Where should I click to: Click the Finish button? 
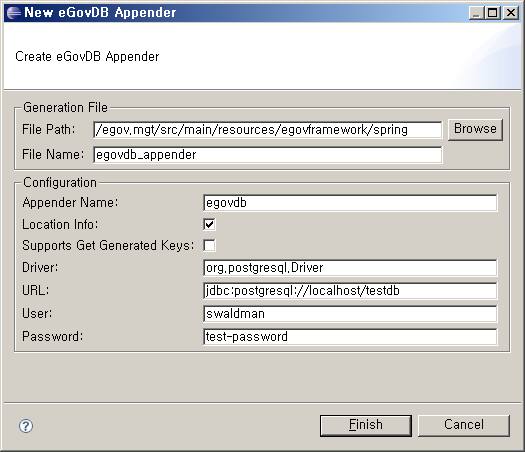coord(366,426)
